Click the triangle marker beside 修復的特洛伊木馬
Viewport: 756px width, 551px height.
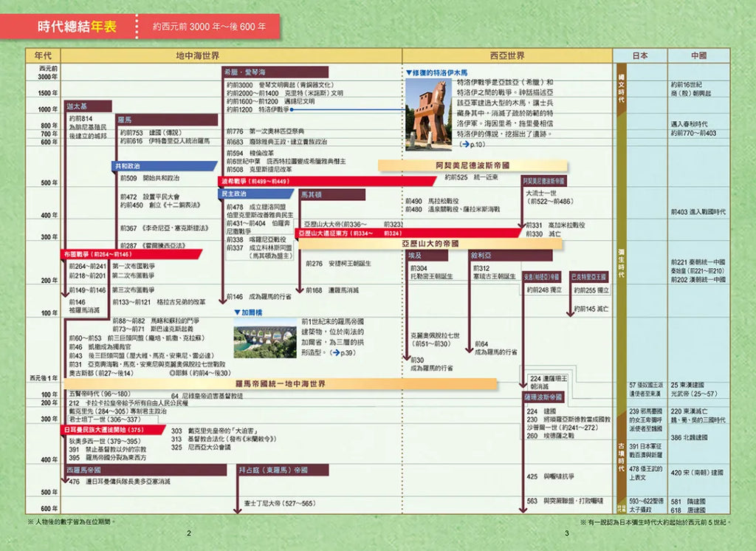click(408, 73)
